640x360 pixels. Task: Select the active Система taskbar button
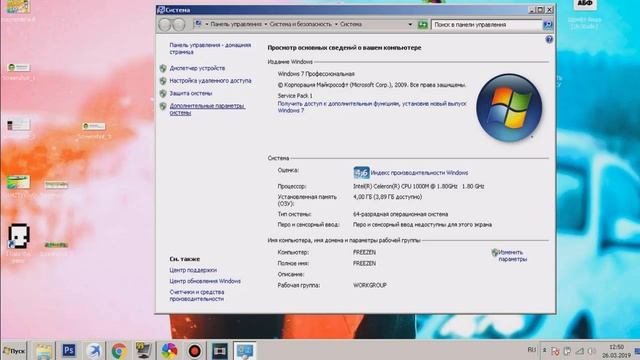click(x=245, y=351)
